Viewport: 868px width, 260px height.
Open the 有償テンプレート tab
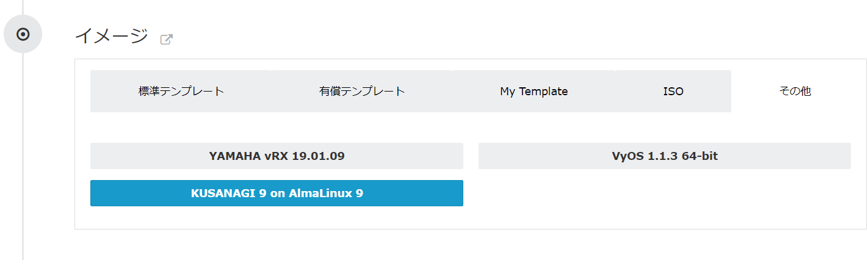point(362,92)
